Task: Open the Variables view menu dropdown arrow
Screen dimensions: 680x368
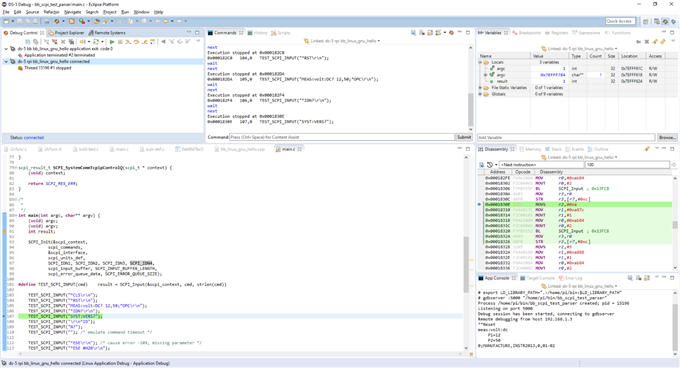Action: pyautogui.click(x=673, y=41)
